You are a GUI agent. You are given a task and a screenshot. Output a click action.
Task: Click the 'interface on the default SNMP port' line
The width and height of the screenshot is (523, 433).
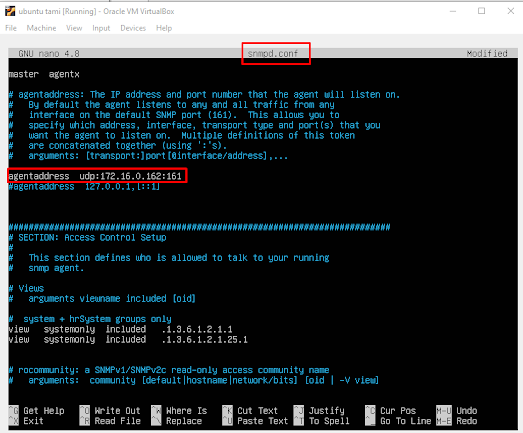[x=174, y=115]
